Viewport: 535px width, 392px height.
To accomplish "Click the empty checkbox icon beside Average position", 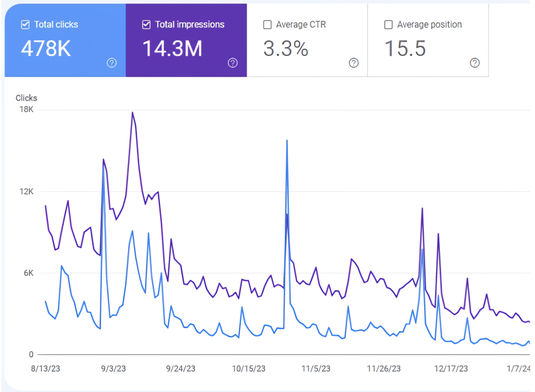I will [x=388, y=24].
